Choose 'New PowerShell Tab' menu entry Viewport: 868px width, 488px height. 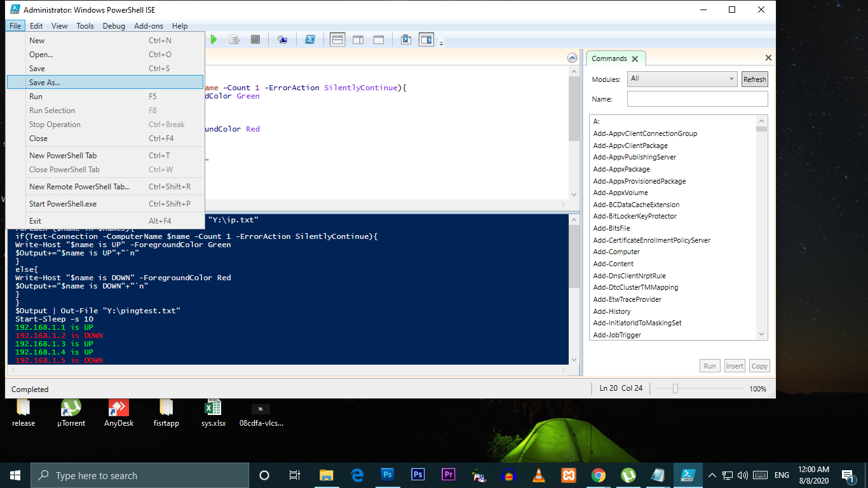62,155
